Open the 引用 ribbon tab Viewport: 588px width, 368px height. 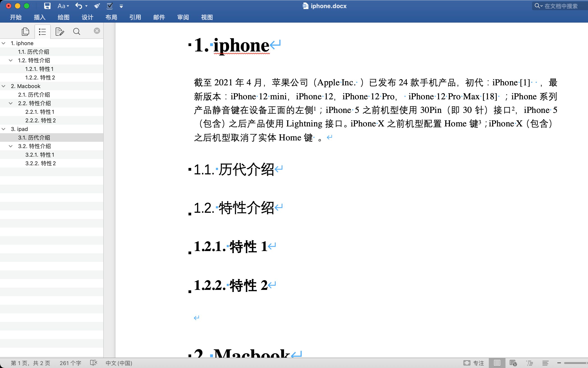[135, 17]
